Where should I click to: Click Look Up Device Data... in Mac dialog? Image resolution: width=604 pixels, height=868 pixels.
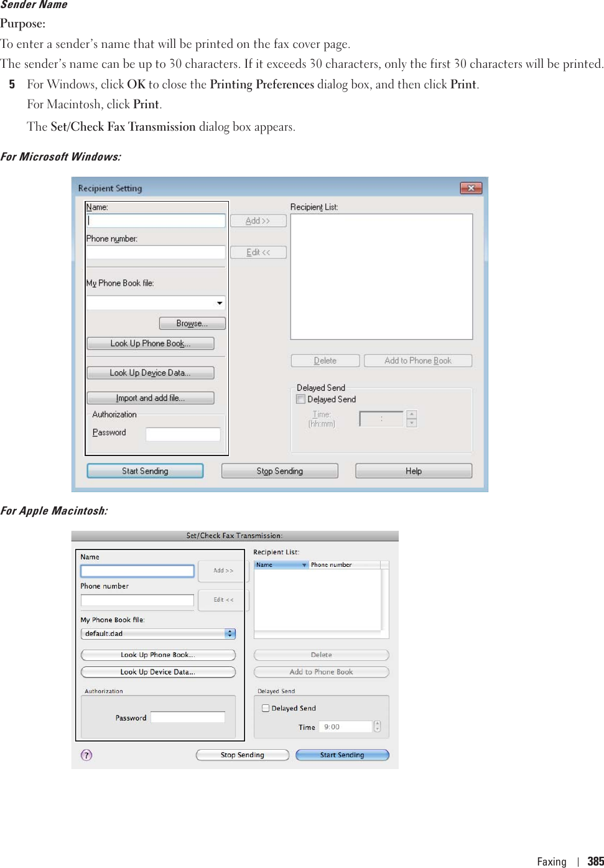tap(158, 672)
